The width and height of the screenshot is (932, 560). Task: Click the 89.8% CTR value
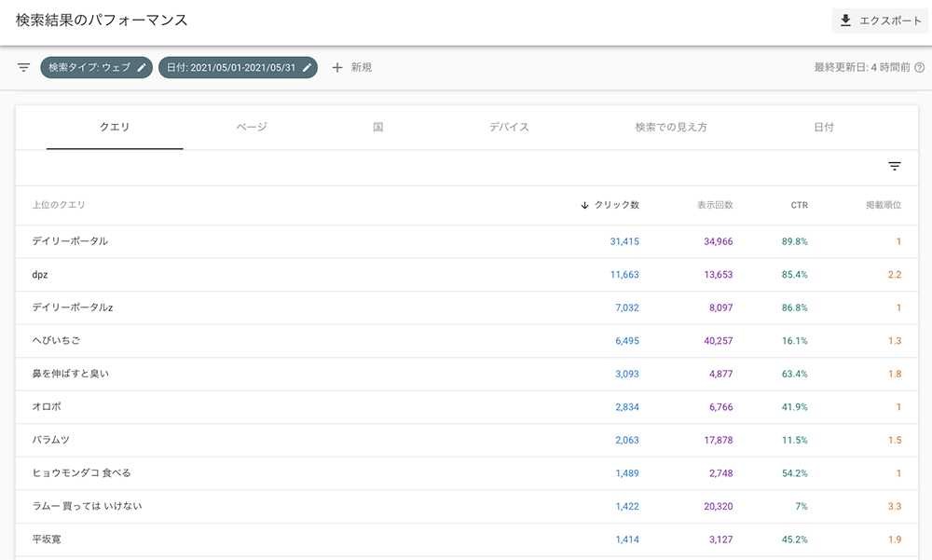795,241
